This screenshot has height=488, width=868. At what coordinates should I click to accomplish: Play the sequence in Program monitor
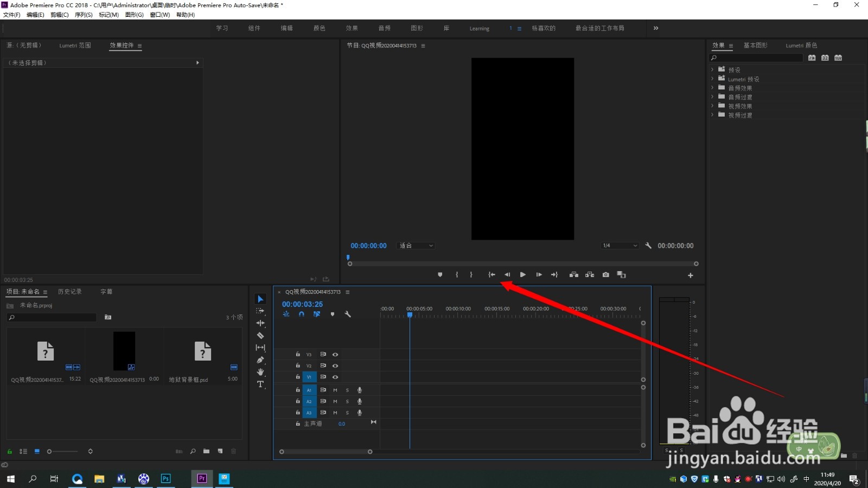coord(523,275)
